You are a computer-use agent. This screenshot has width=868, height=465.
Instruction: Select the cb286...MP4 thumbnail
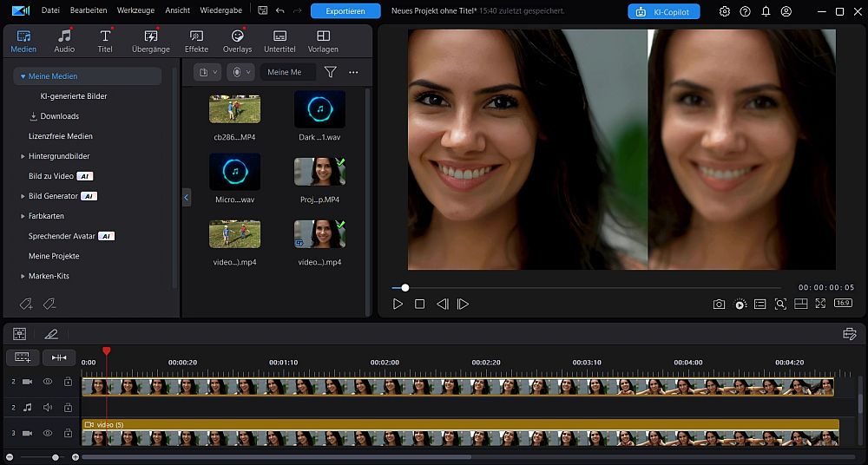tap(234, 108)
